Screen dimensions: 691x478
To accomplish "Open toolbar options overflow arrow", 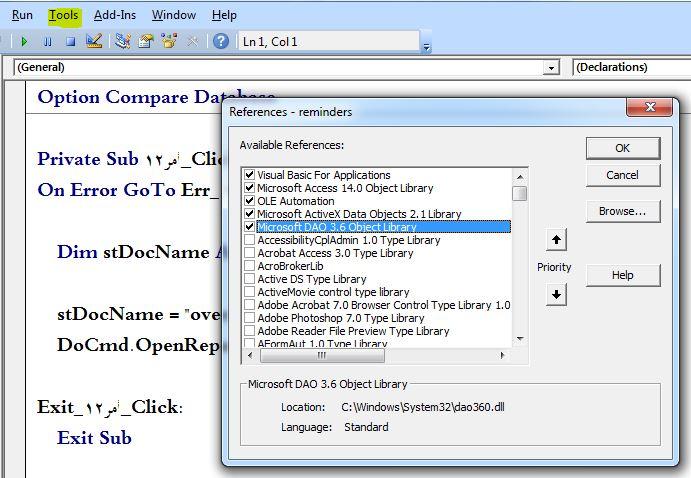I will (426, 46).
